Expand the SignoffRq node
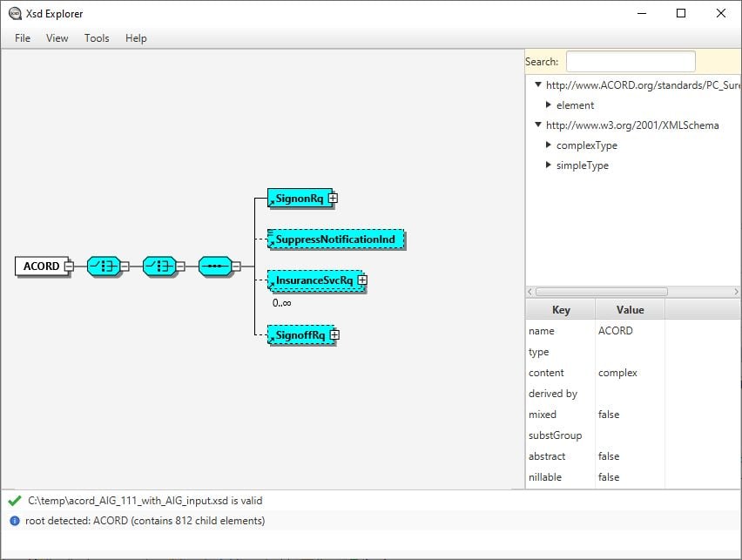The image size is (742, 560). coord(334,335)
